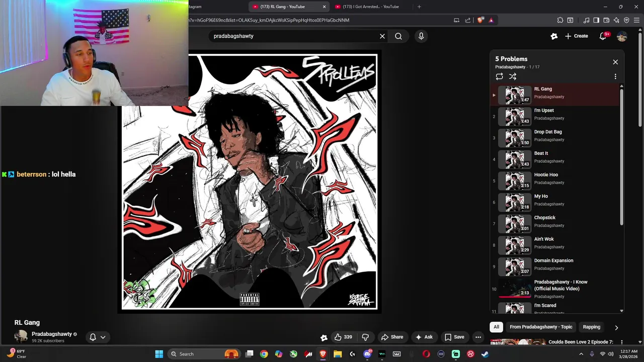This screenshot has width=644, height=362.
Task: Open I Know Official Music Video entry
Action: tap(555, 289)
